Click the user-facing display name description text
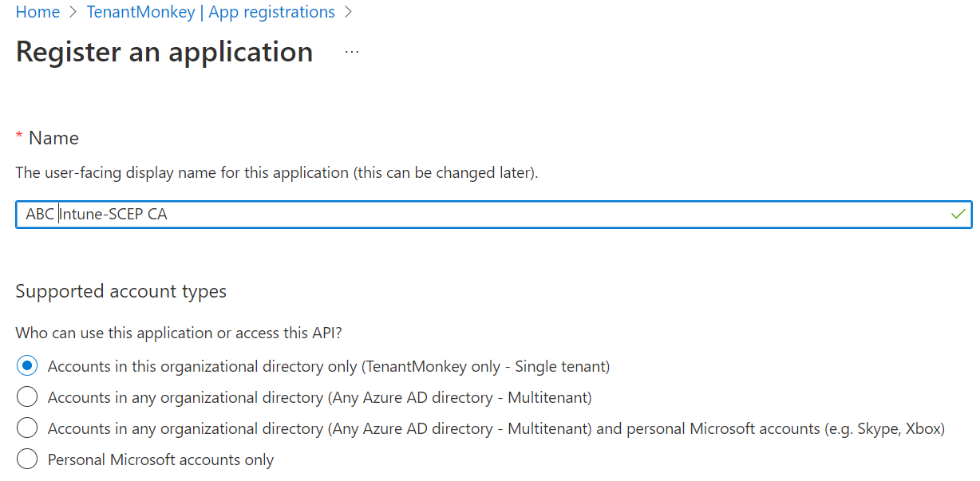 pyautogui.click(x=276, y=172)
